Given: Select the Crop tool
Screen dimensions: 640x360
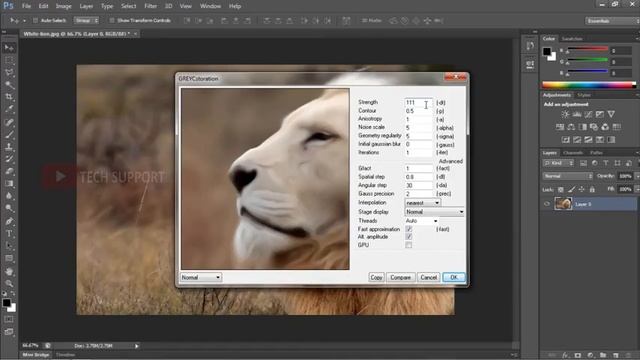Looking at the screenshot, I should click(x=9, y=97).
